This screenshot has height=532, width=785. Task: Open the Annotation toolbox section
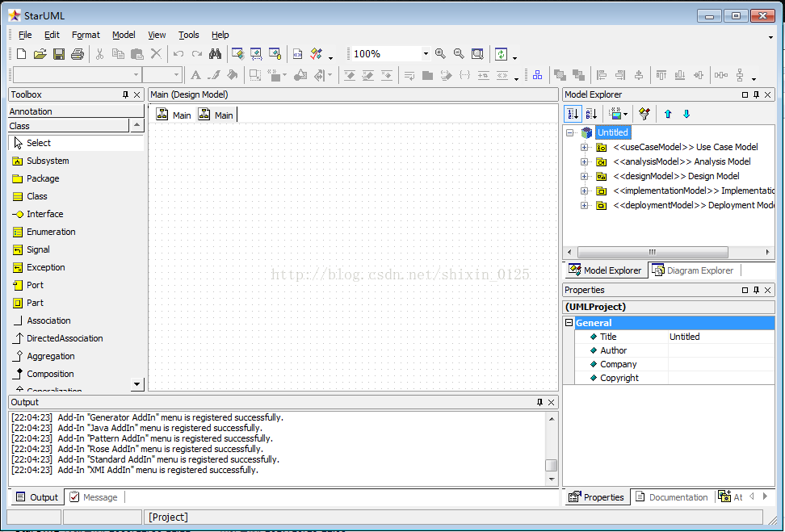coord(76,111)
